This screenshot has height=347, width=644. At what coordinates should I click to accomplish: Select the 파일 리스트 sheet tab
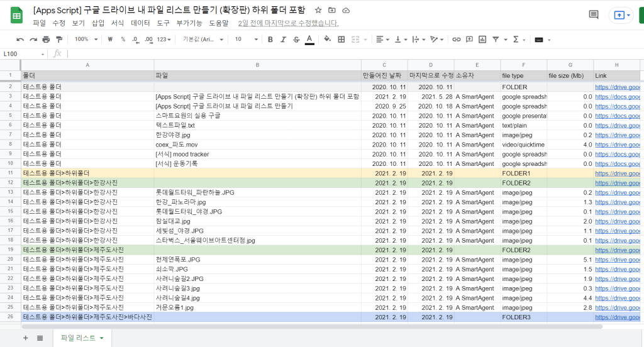(81, 338)
